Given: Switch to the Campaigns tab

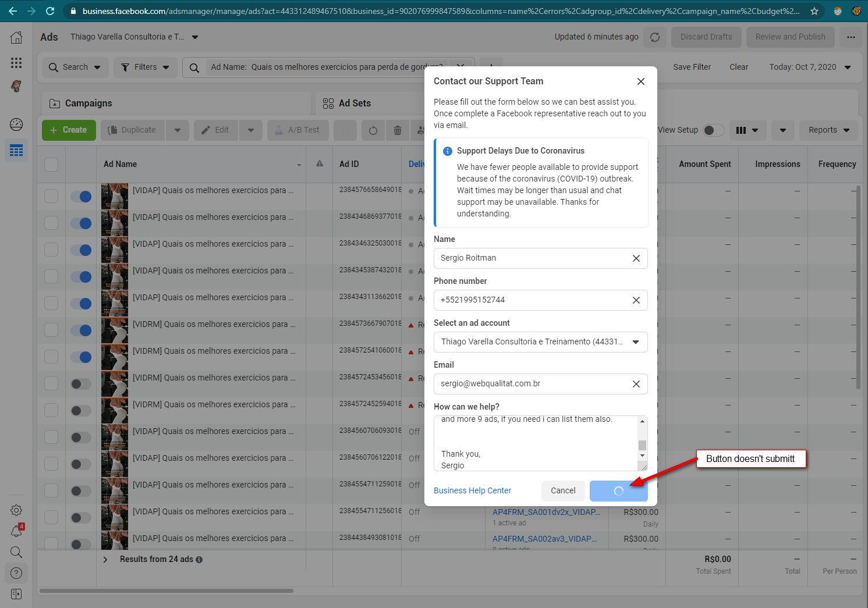Looking at the screenshot, I should pyautogui.click(x=176, y=104).
